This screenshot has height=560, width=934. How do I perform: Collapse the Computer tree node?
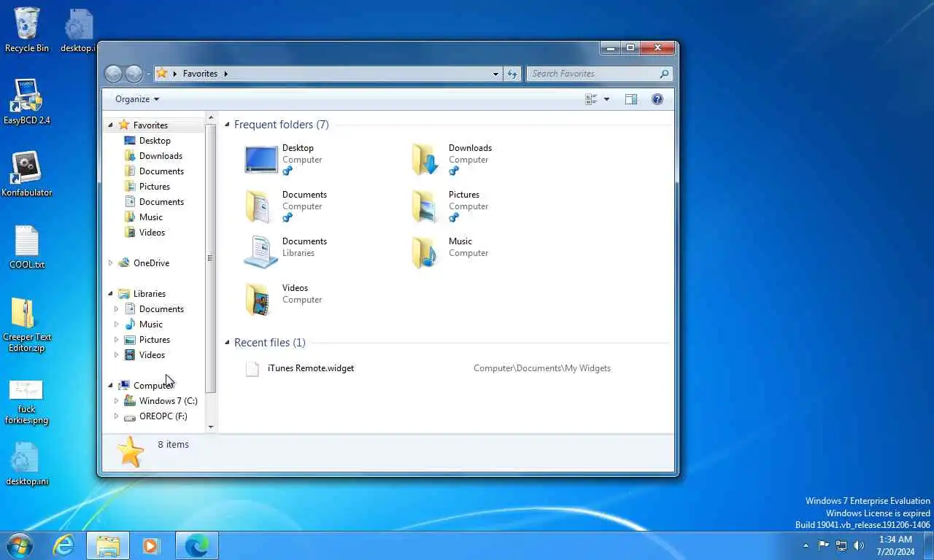(x=111, y=386)
